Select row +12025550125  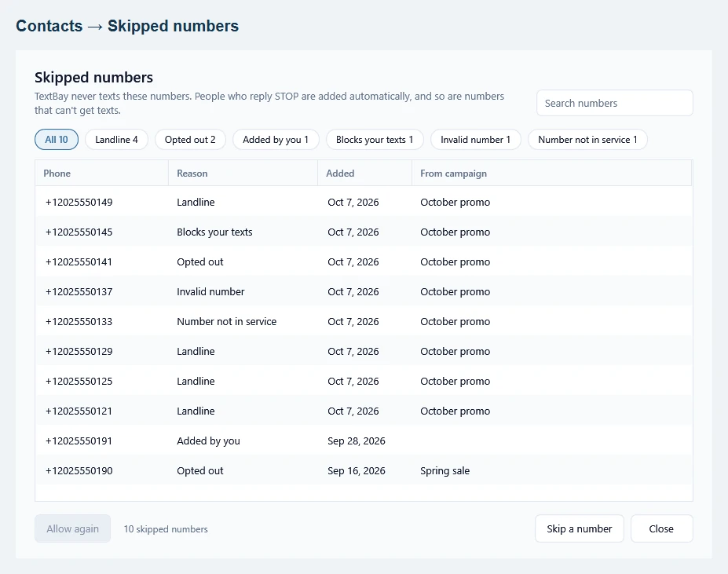point(364,382)
